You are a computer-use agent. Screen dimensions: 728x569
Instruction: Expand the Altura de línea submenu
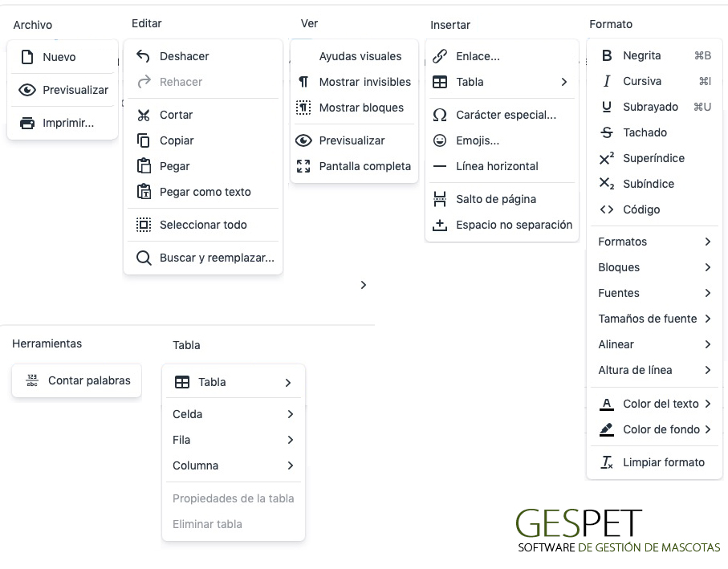654,370
